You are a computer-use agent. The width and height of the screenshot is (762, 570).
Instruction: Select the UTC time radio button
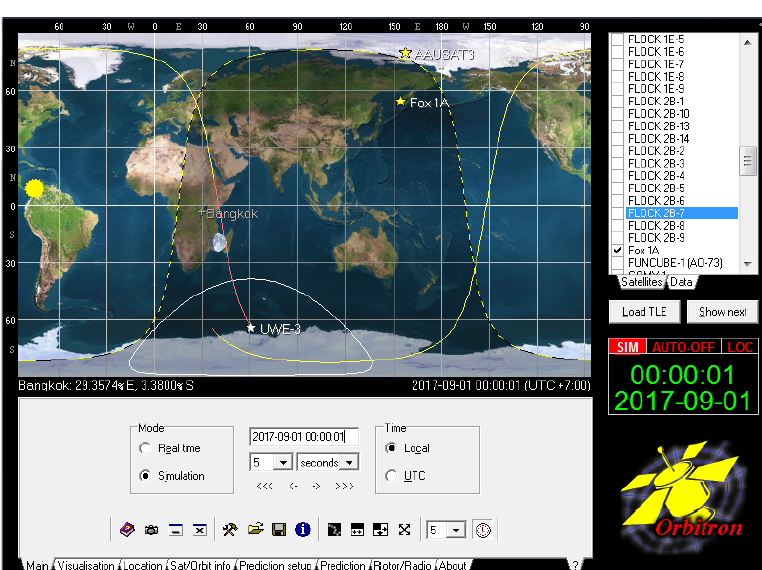tap(391, 476)
